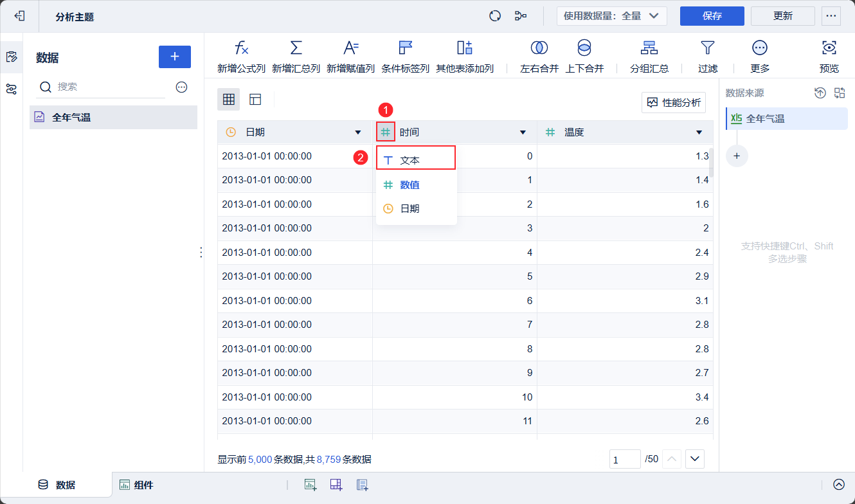Click the header ellipsis more button
Viewport: 855px width, 504px height.
pyautogui.click(x=831, y=16)
